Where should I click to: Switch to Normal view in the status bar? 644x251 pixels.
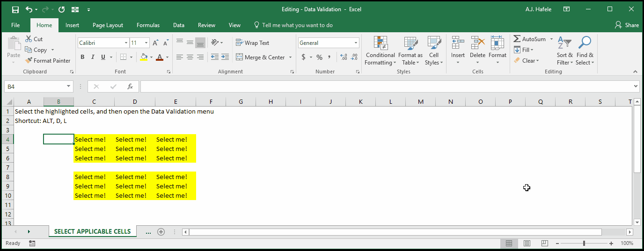pos(509,243)
